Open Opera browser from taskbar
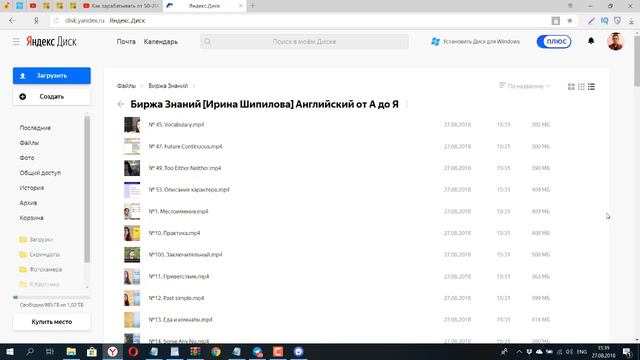Viewport: 640px width, 360px height. click(133, 351)
